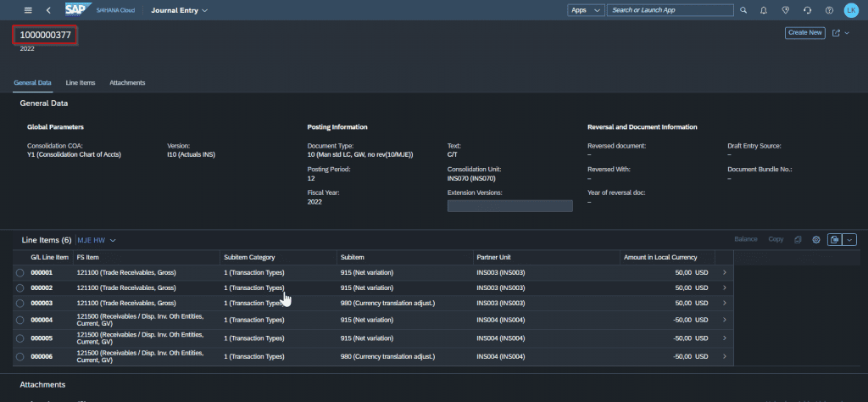
Task: Open details arrow for line item 000005
Action: pos(725,338)
